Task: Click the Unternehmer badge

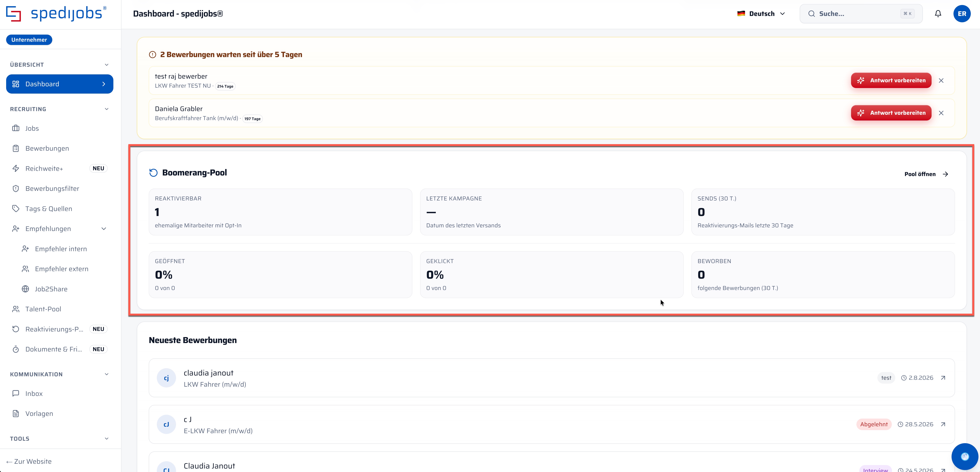Action: (29, 40)
